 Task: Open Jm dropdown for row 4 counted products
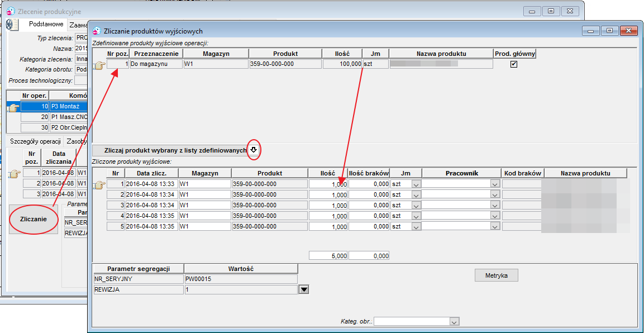coord(416,216)
